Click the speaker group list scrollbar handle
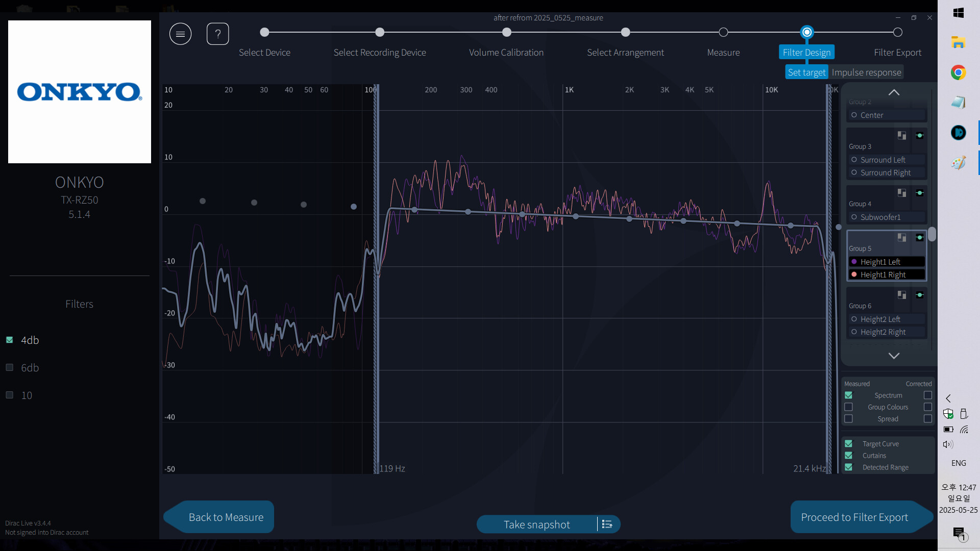Viewport: 980px width, 551px height. point(932,234)
